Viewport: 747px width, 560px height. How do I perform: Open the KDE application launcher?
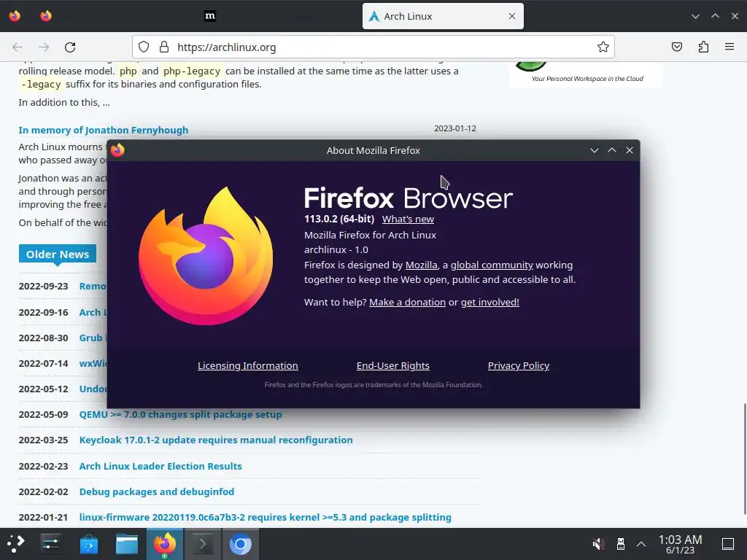pos(16,544)
